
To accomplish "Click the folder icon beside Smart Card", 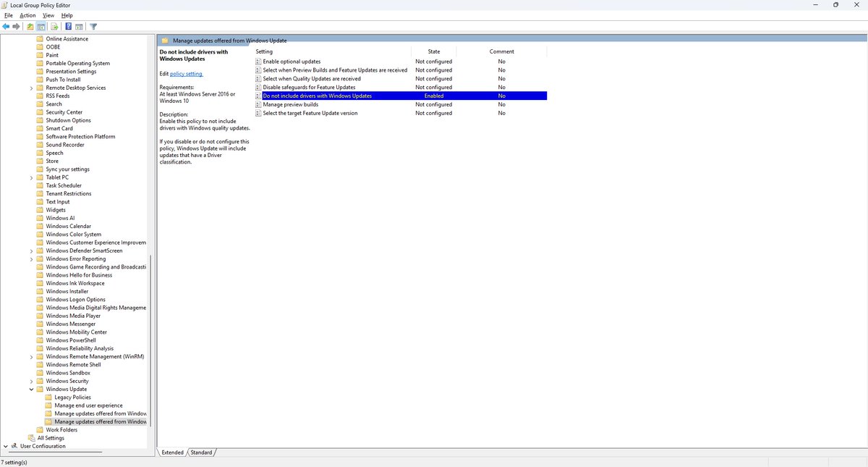I will (40, 128).
